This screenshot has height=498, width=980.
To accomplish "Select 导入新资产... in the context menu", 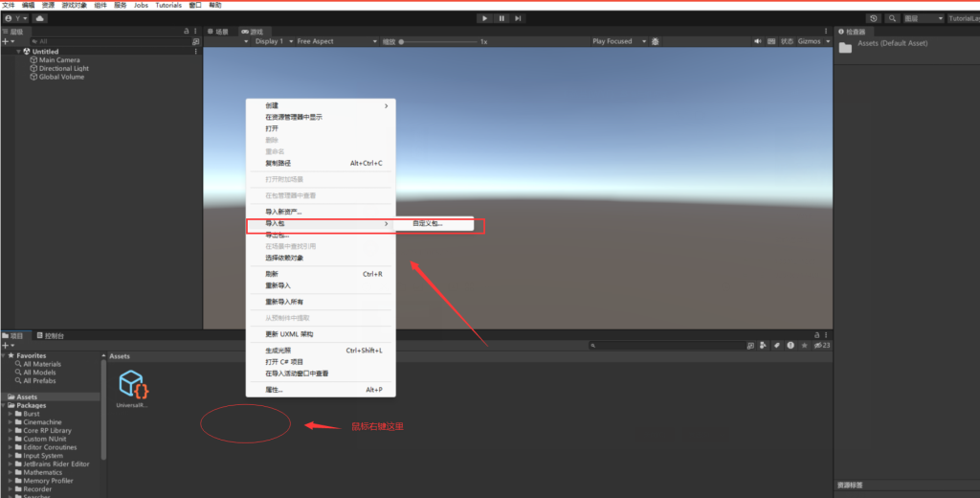I will click(283, 212).
